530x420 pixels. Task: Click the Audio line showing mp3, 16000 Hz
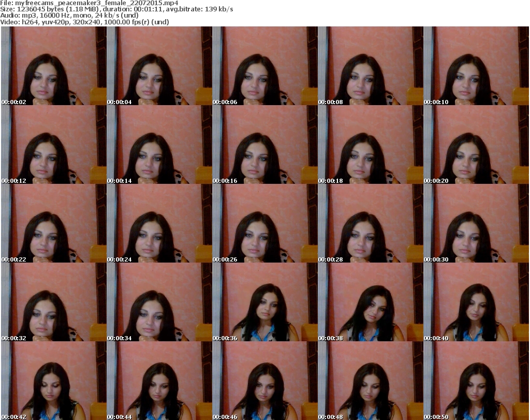tap(69, 16)
